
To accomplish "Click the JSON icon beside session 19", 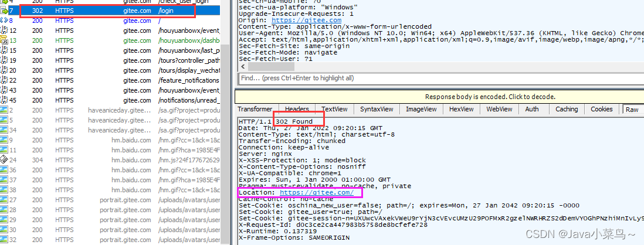I will (4, 60).
